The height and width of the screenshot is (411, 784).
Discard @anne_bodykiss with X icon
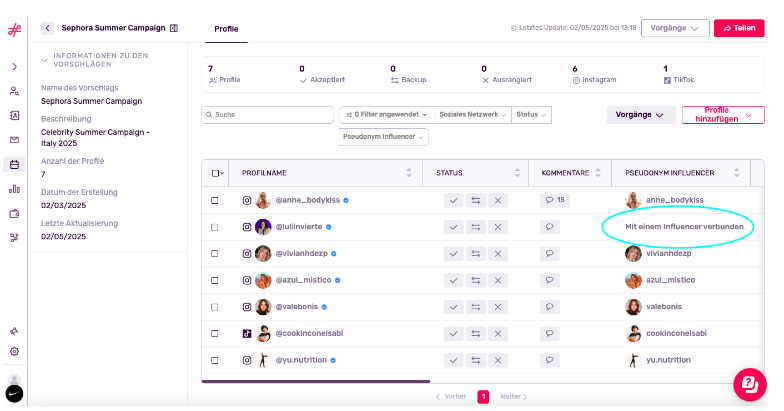click(x=498, y=200)
